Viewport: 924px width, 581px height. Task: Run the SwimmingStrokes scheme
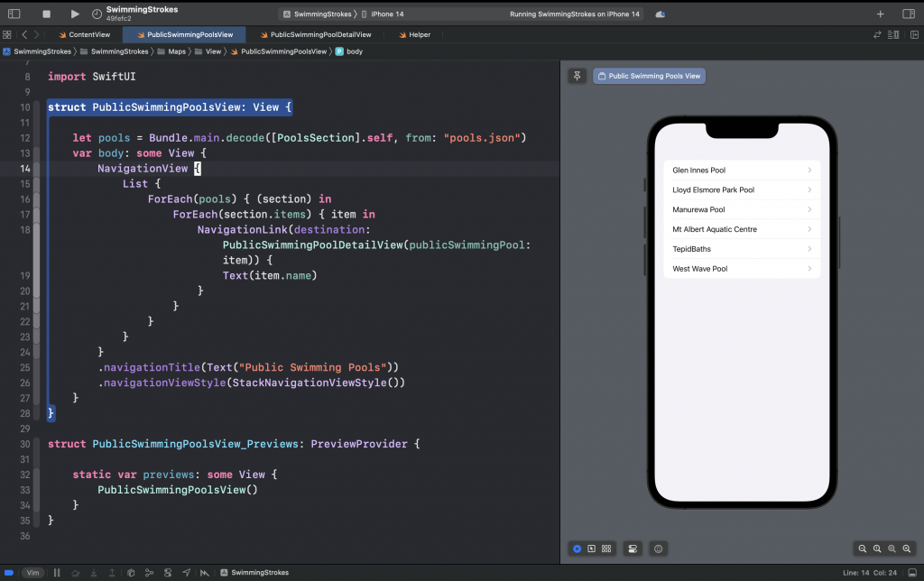(75, 14)
